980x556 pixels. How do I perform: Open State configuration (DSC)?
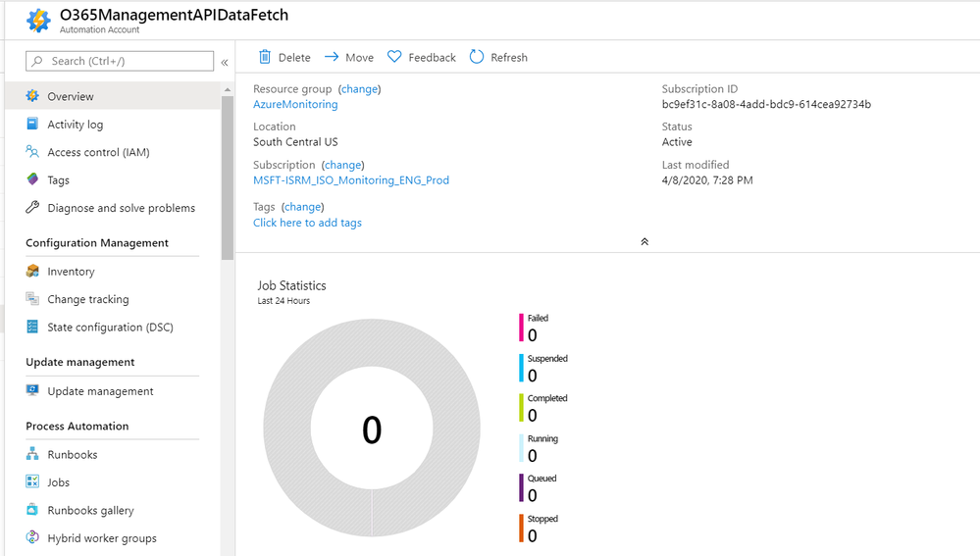(x=113, y=328)
